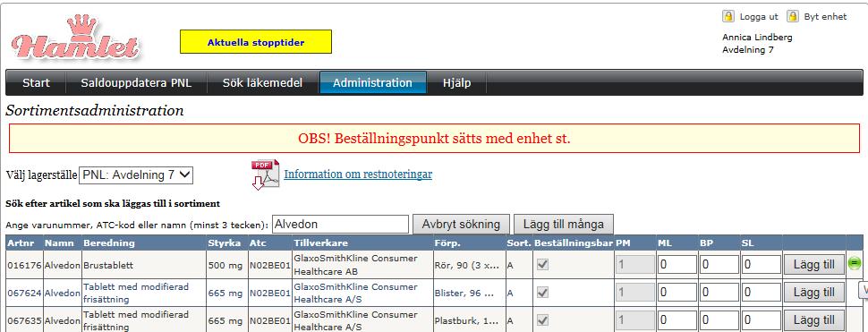The width and height of the screenshot is (868, 332).
Task: Click the ML field for article 016176
Action: [x=677, y=265]
